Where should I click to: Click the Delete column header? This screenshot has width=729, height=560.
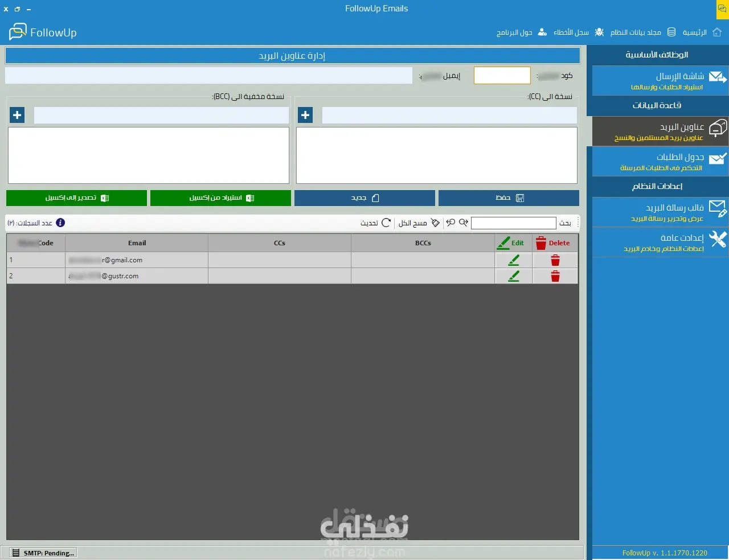pyautogui.click(x=555, y=243)
